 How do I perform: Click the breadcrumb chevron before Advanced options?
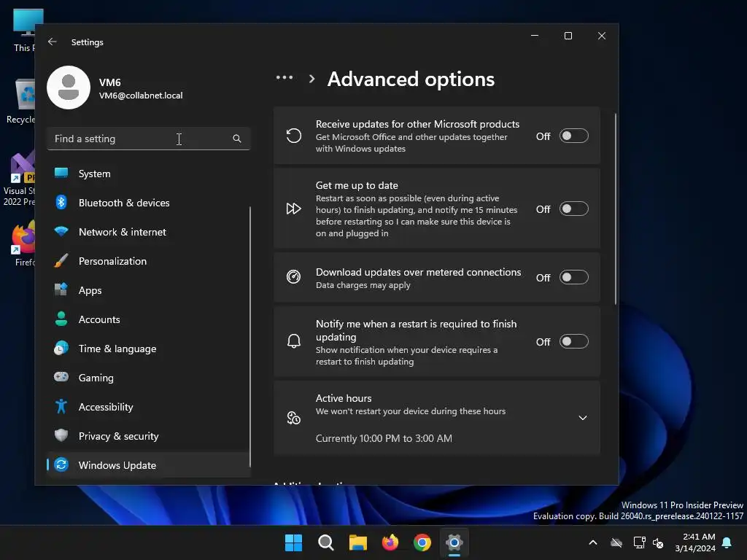tap(311, 79)
